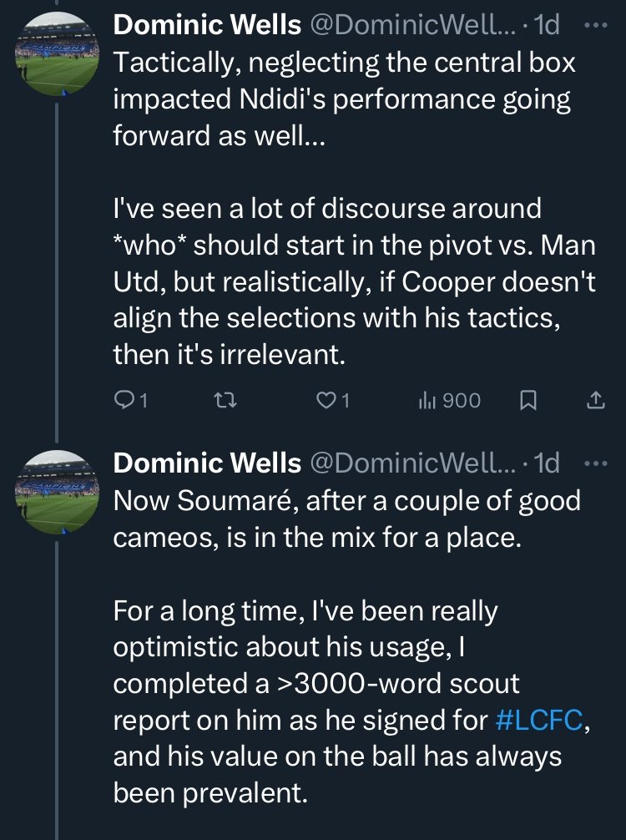
Task: Open more options on the Soumaré tweet
Action: 595,463
